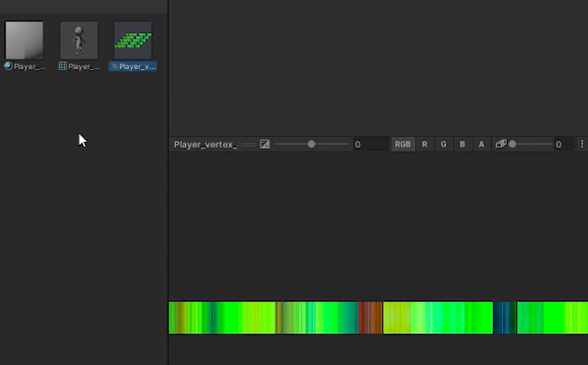The width and height of the screenshot is (588, 365).
Task: Click the texture icon beside Player_v label
Action: coord(115,66)
